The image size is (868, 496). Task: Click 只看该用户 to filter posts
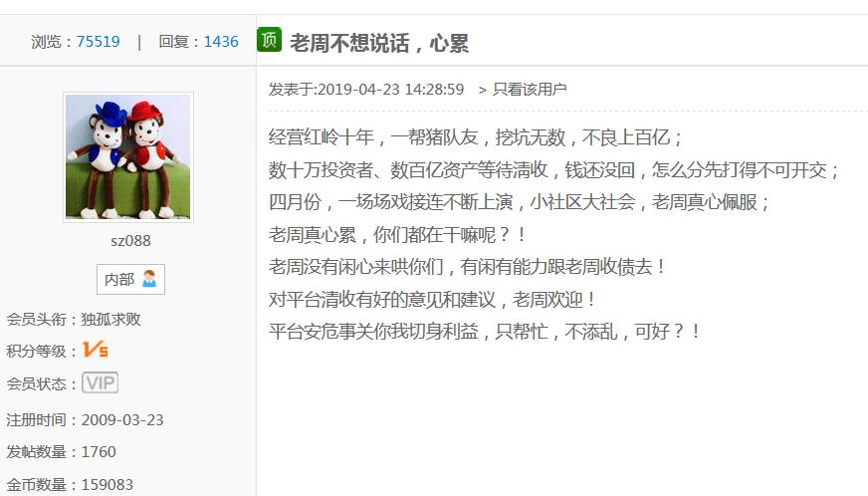click(530, 90)
